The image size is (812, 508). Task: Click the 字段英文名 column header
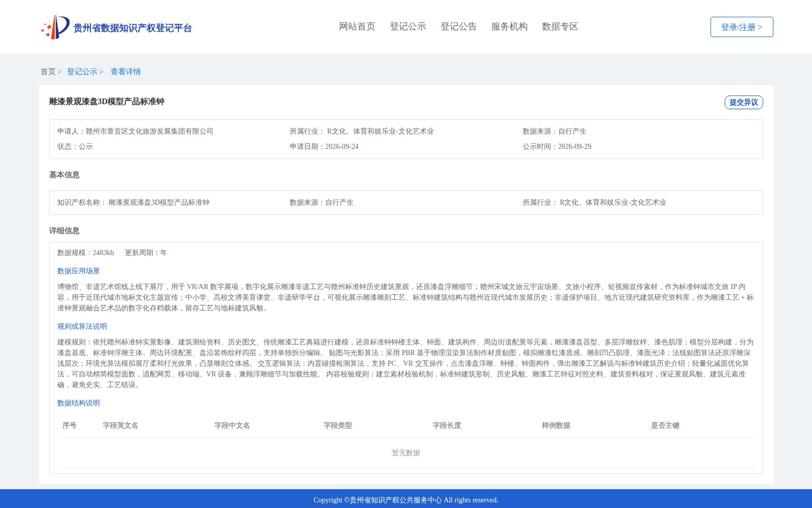[121, 426]
